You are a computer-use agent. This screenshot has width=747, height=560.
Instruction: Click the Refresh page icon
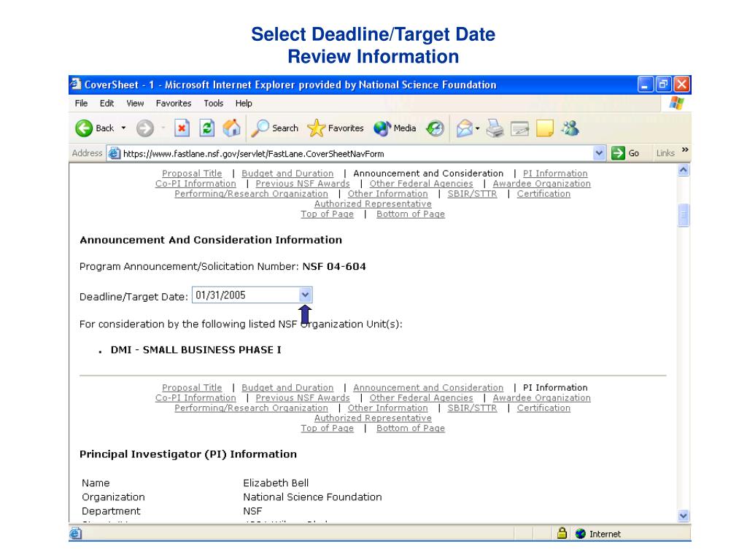206,128
